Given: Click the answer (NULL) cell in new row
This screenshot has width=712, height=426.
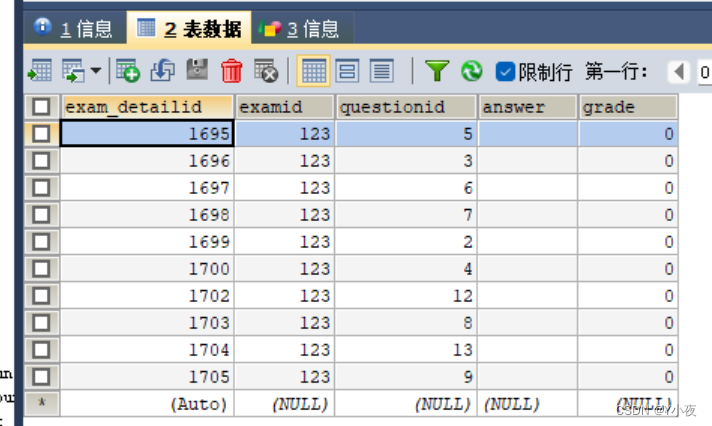Looking at the screenshot, I should (527, 404).
